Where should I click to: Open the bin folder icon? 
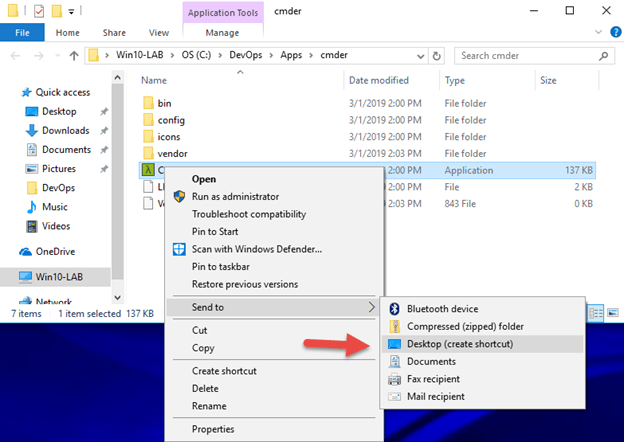click(148, 103)
